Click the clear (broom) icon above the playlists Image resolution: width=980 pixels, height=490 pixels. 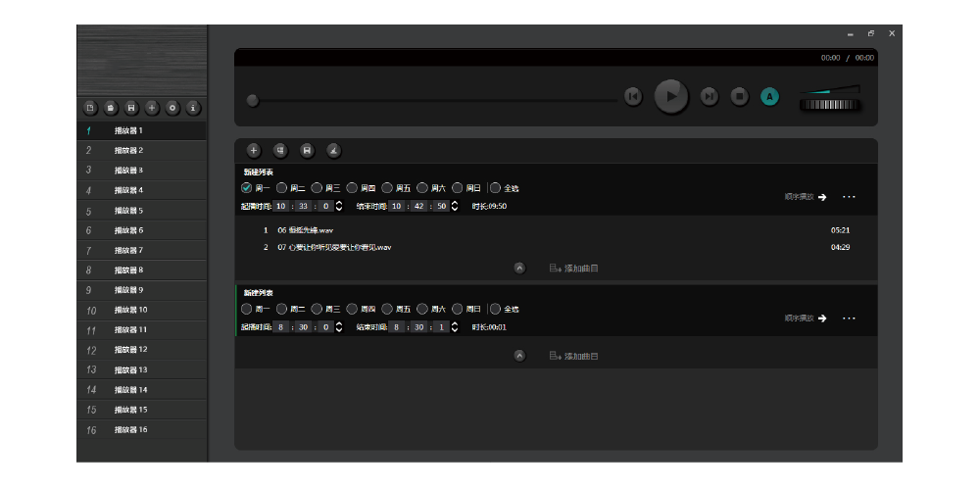pos(333,150)
